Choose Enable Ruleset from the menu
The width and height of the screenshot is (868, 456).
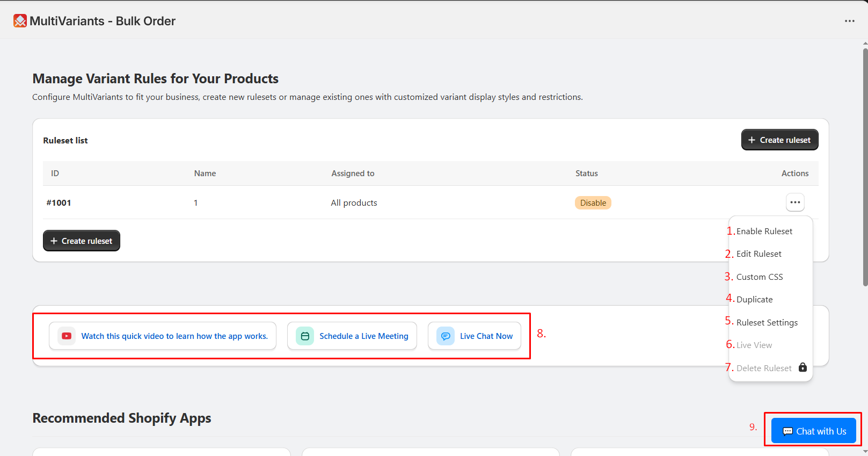click(764, 231)
